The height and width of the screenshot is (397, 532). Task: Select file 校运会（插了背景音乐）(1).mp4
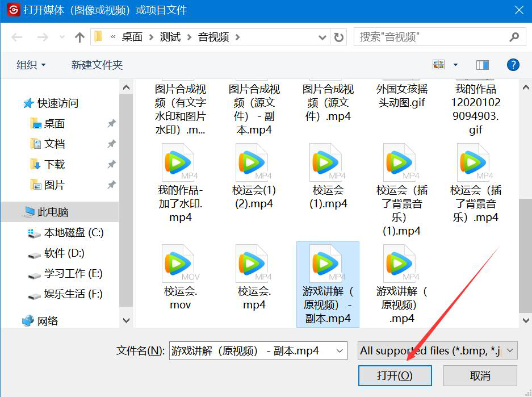402,190
